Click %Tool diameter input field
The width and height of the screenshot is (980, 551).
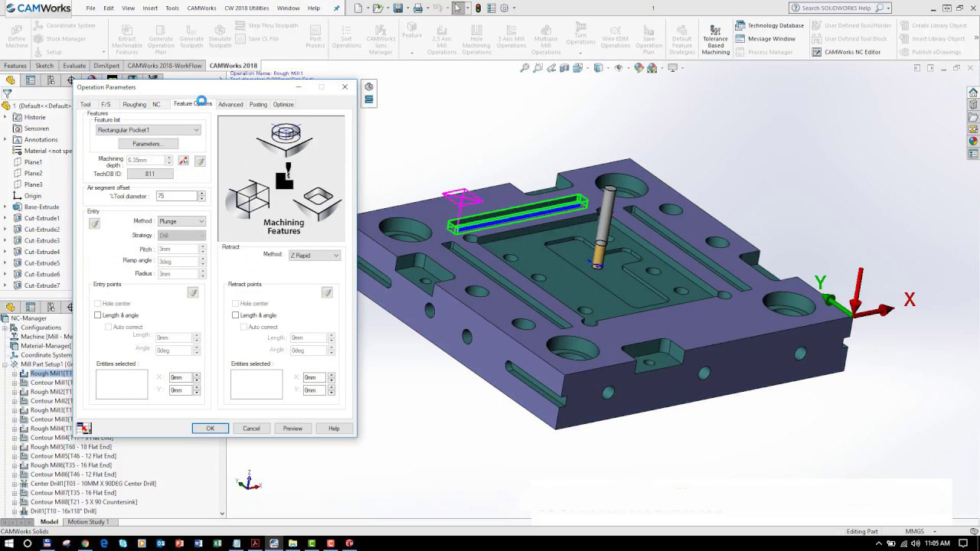pos(177,197)
